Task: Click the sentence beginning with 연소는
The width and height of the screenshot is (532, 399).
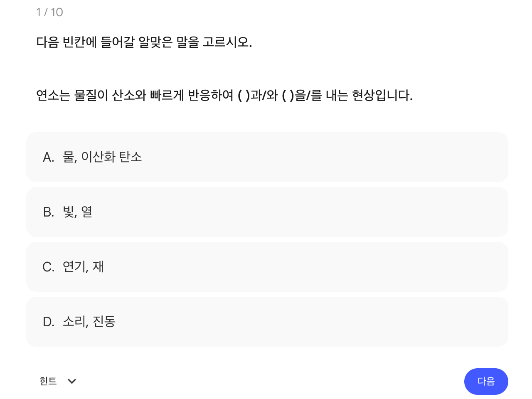Action: click(x=224, y=96)
